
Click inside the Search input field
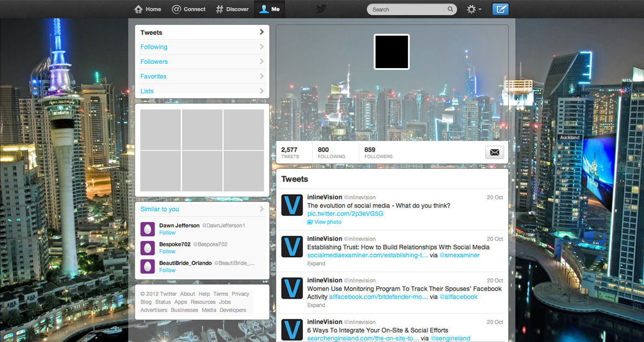point(408,9)
